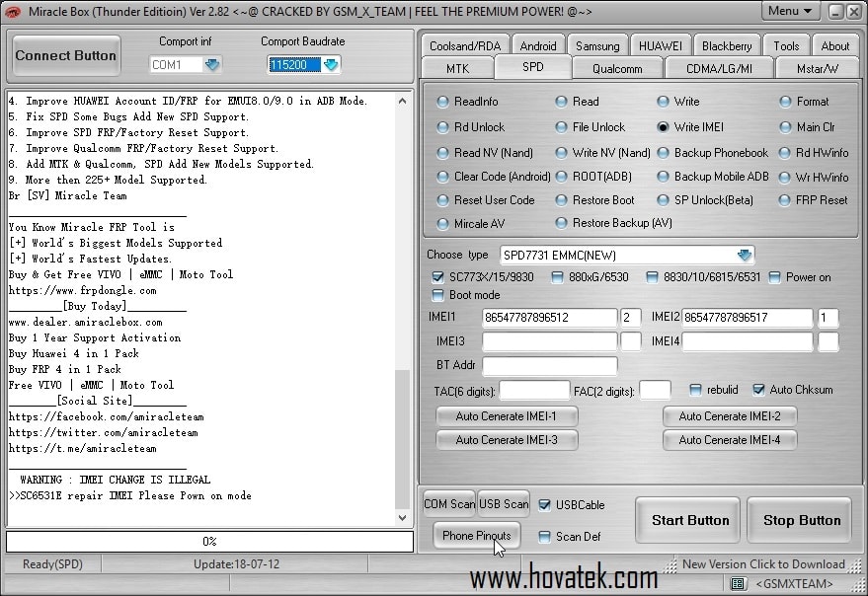Switch to the Android tab
The height and width of the screenshot is (596, 868).
(x=538, y=46)
